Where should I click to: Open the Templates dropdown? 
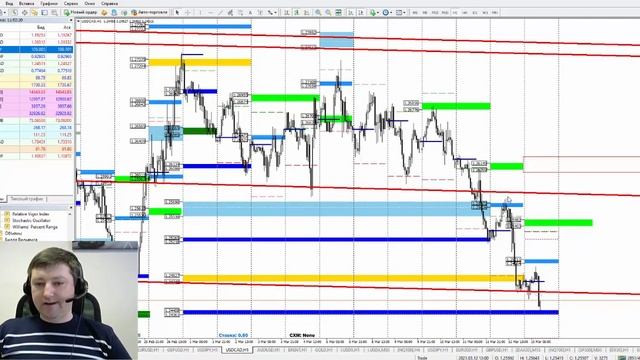(x=400, y=13)
